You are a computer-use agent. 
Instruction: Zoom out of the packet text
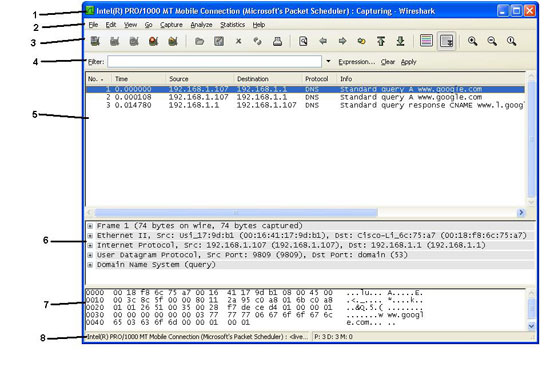coord(492,41)
